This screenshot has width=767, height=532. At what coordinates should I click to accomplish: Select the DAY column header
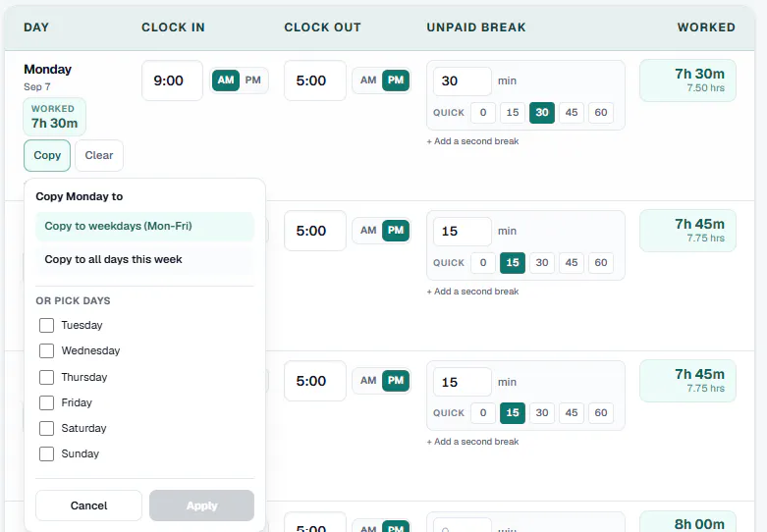coord(36,27)
